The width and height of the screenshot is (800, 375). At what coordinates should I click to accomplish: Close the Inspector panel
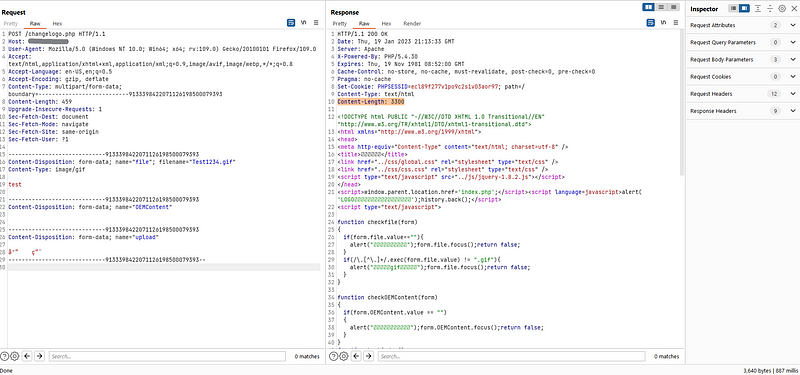[x=793, y=9]
